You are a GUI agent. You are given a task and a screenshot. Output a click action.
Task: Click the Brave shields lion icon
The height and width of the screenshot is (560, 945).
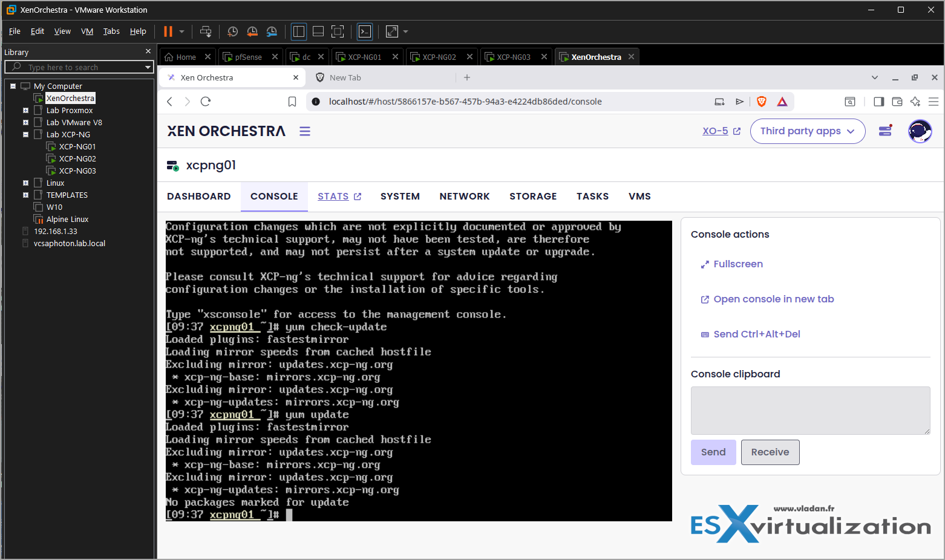(x=762, y=102)
